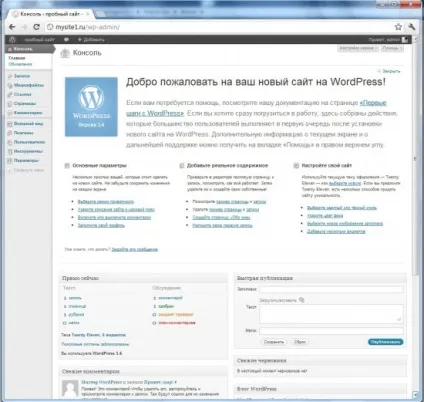Click the admin avatar in the admin bar
Screen dimensions: 424x402
(x=405, y=39)
